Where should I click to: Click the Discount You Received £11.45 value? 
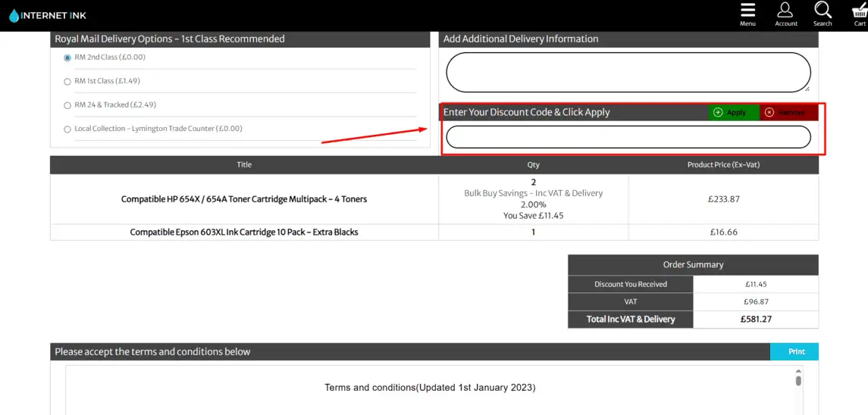coord(756,285)
